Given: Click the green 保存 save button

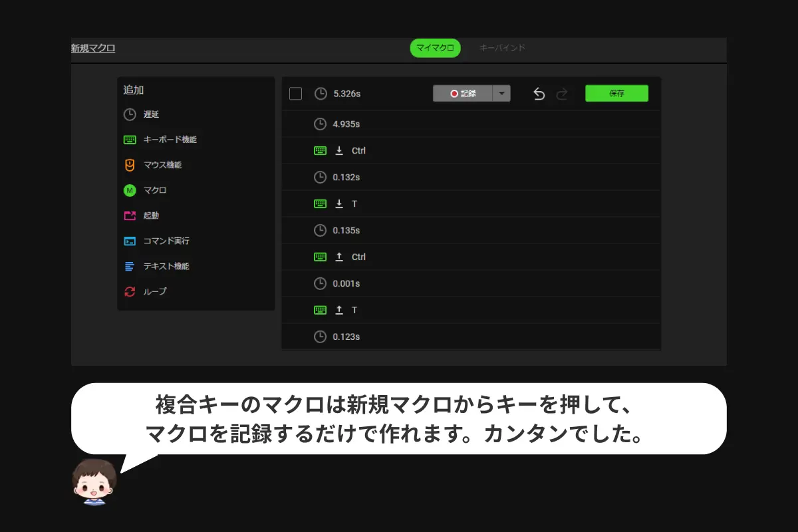Looking at the screenshot, I should 616,94.
